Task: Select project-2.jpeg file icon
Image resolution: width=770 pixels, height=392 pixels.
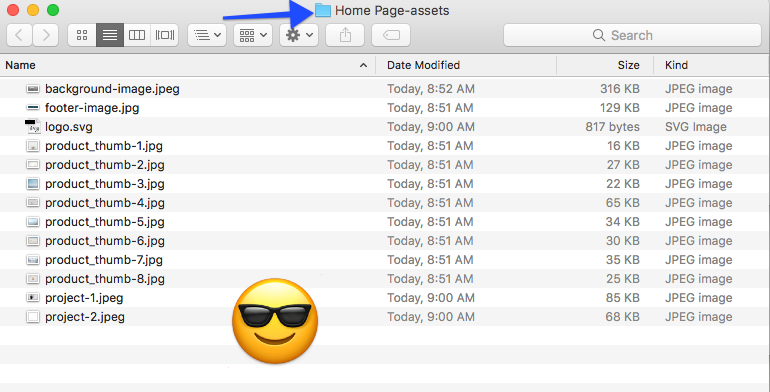Action: pos(33,317)
